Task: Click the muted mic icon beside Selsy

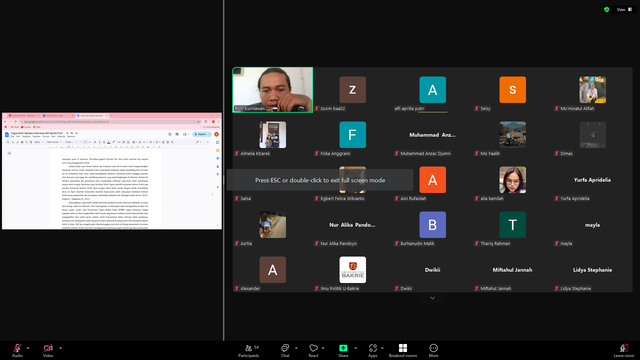Action: pos(476,109)
